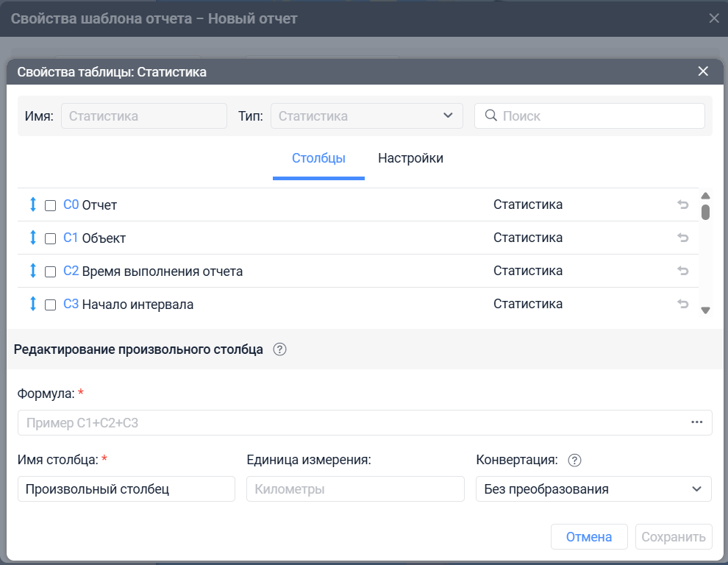Open help tooltip for Редактирование произвольного столбца
728x565 pixels.
point(279,350)
